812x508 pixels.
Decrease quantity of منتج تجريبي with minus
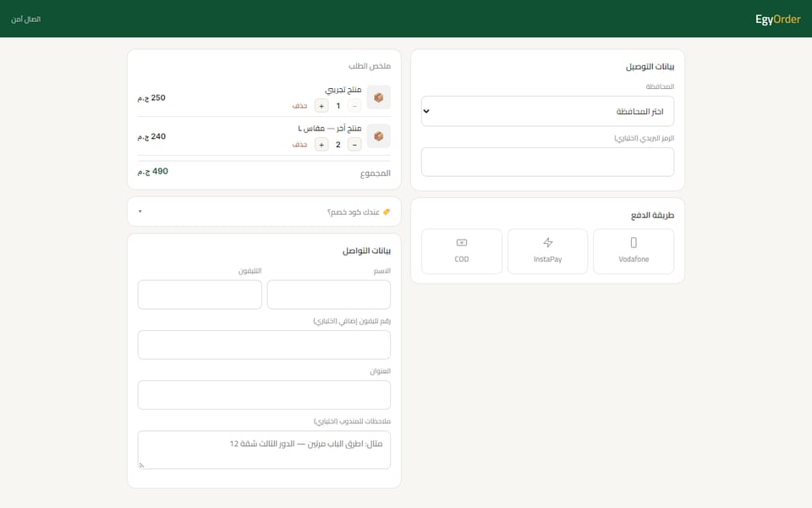[354, 106]
